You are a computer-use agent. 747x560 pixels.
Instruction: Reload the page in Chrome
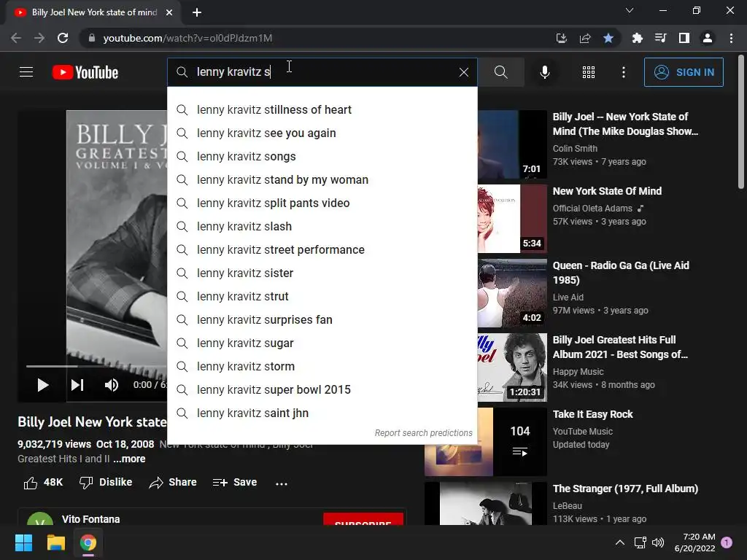tap(63, 38)
